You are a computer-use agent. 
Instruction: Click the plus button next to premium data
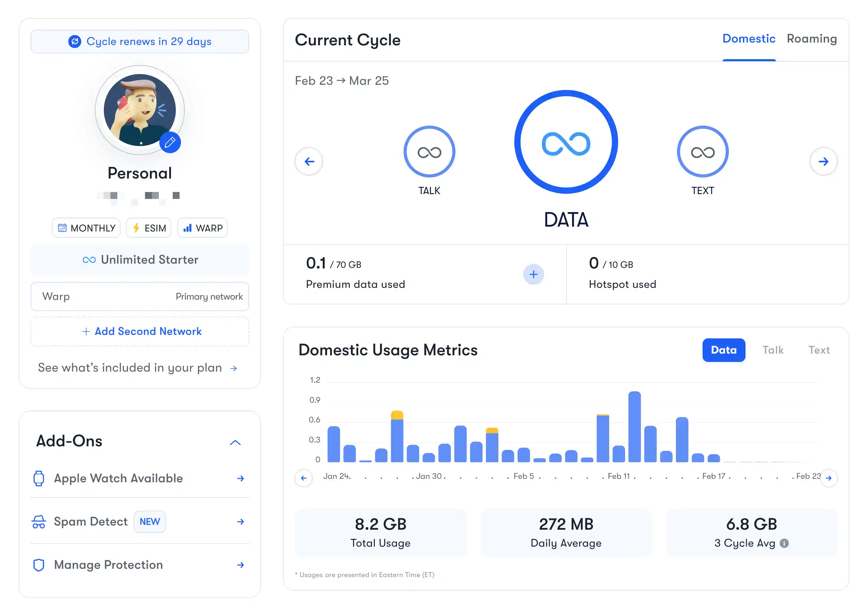(533, 274)
